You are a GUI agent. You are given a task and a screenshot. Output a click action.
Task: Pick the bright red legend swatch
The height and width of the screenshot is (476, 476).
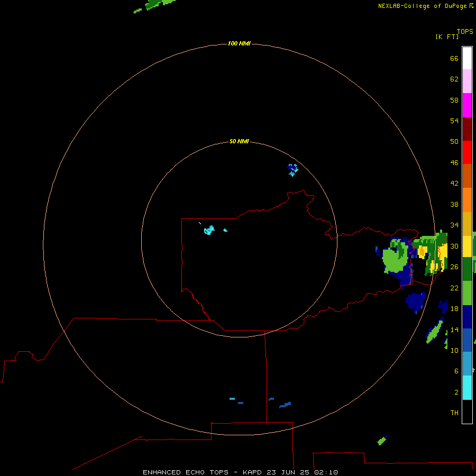point(467,152)
